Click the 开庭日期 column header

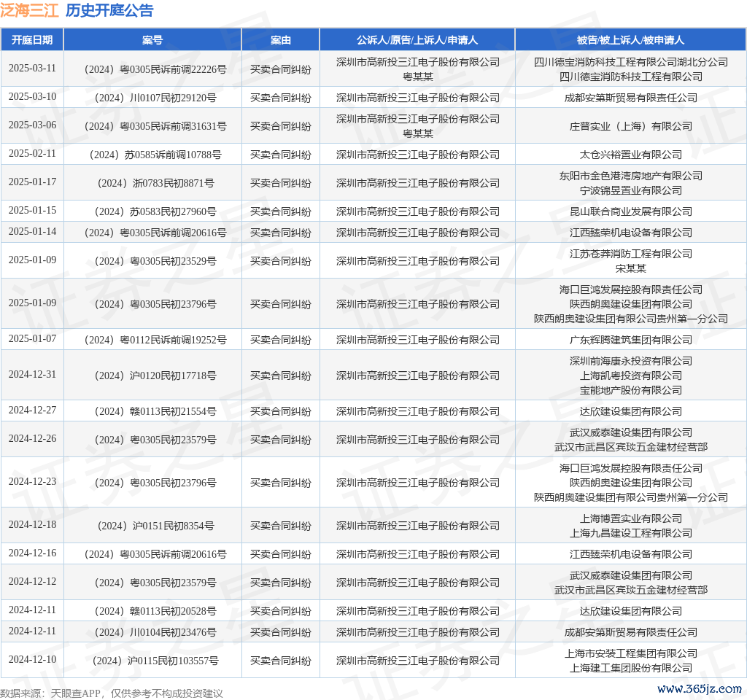coord(32,40)
